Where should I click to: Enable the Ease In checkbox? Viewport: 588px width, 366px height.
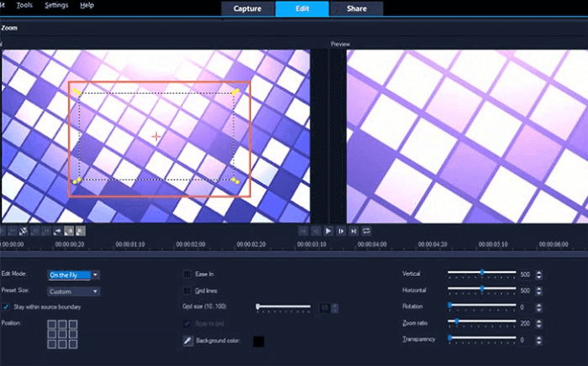[x=187, y=274]
